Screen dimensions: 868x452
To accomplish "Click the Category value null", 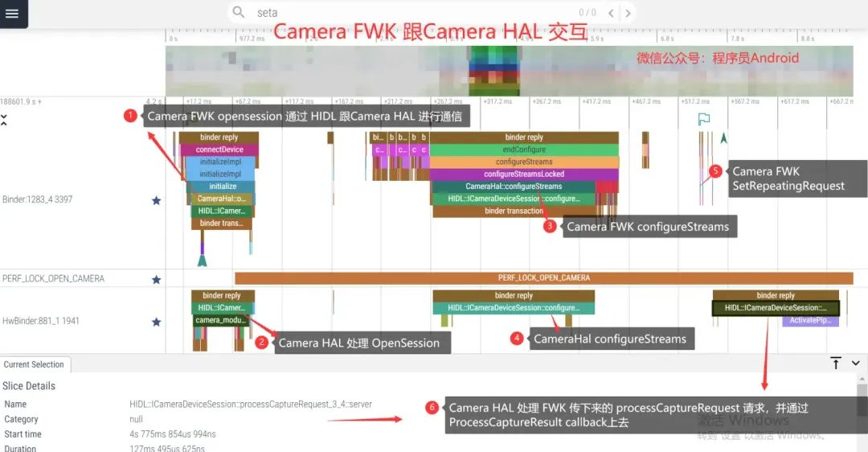I will pyautogui.click(x=136, y=419).
